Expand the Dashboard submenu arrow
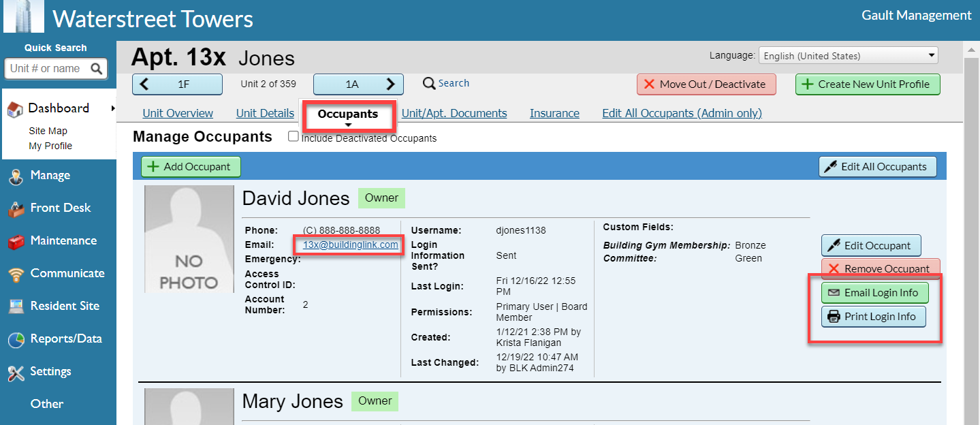This screenshot has width=980, height=425. (113, 108)
